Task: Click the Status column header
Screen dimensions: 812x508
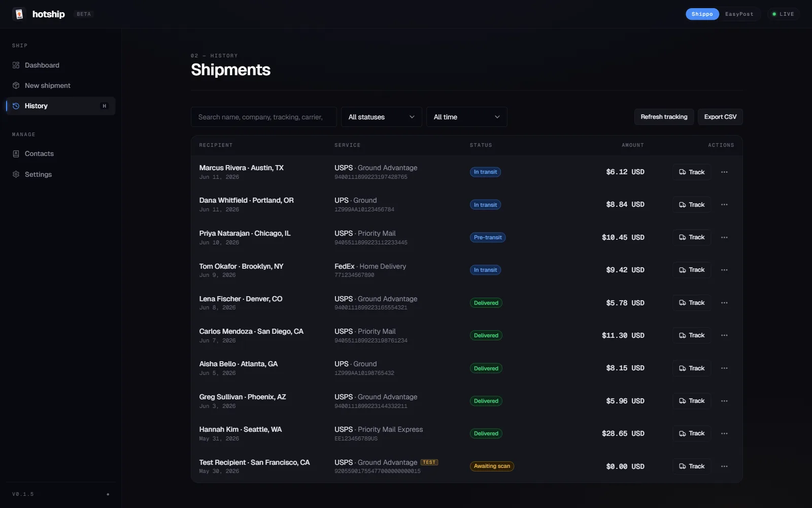Action: 481,145
